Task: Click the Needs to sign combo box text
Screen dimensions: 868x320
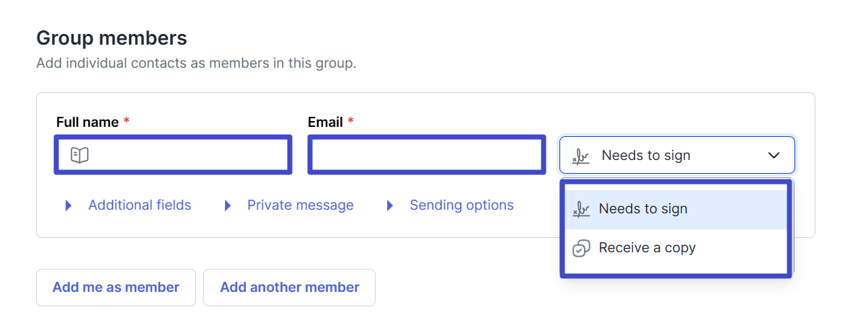Action: 646,156
